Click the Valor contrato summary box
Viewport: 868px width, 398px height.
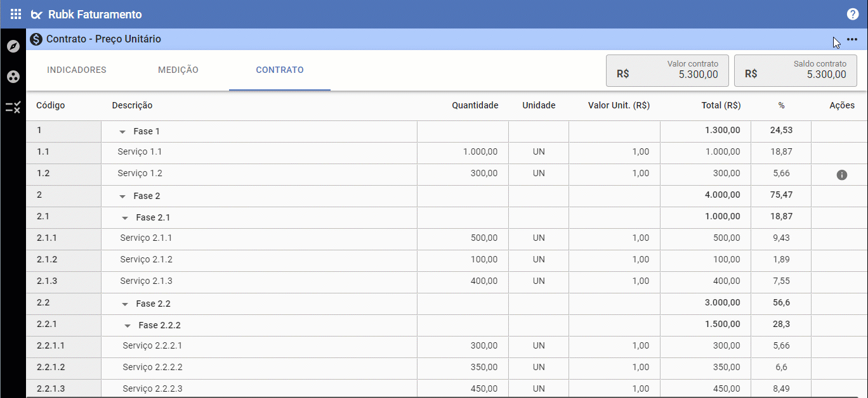pos(667,70)
